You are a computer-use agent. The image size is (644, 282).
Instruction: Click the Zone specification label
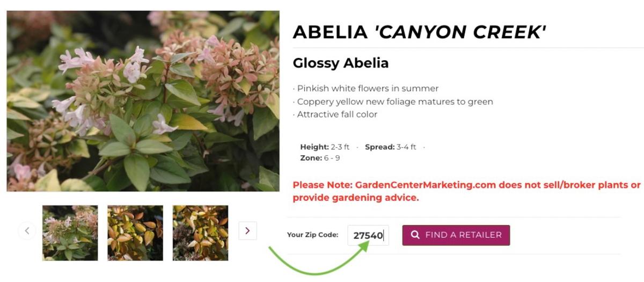[311, 158]
